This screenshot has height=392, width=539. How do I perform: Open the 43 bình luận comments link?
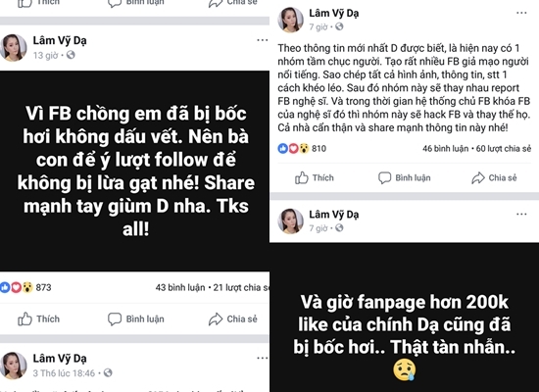(x=180, y=287)
